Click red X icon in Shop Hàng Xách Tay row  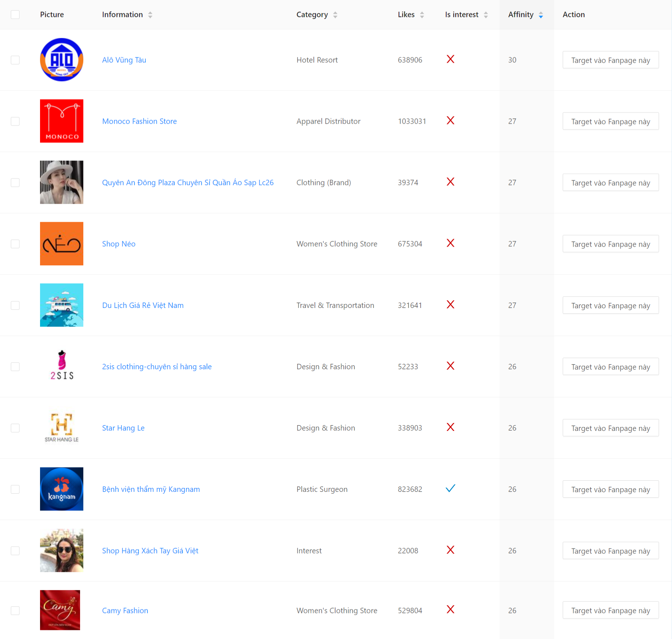[x=451, y=550]
